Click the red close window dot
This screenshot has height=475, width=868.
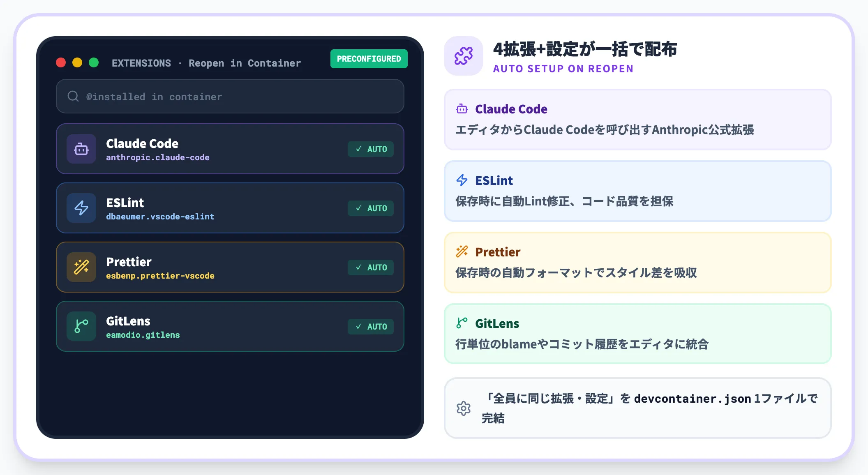[x=61, y=62]
